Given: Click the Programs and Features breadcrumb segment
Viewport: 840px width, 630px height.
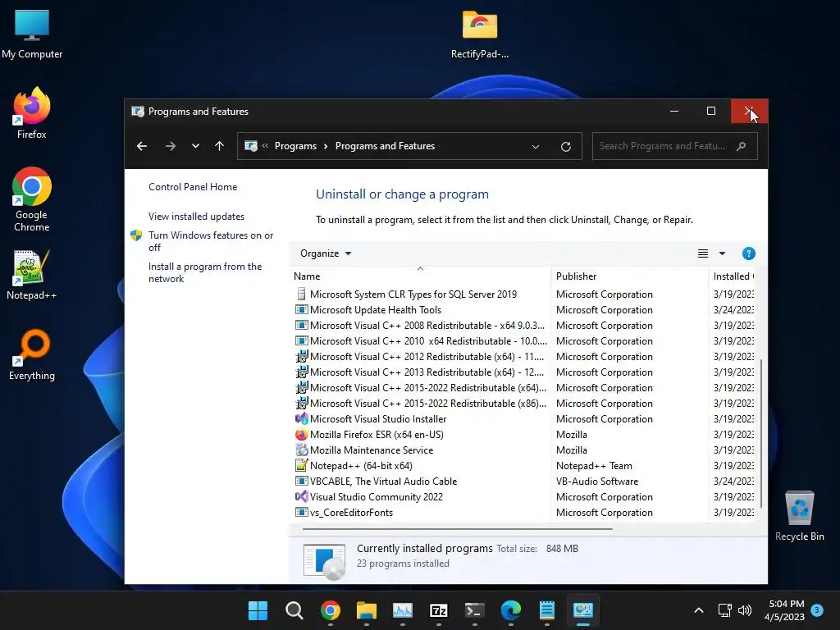Looking at the screenshot, I should (x=386, y=146).
